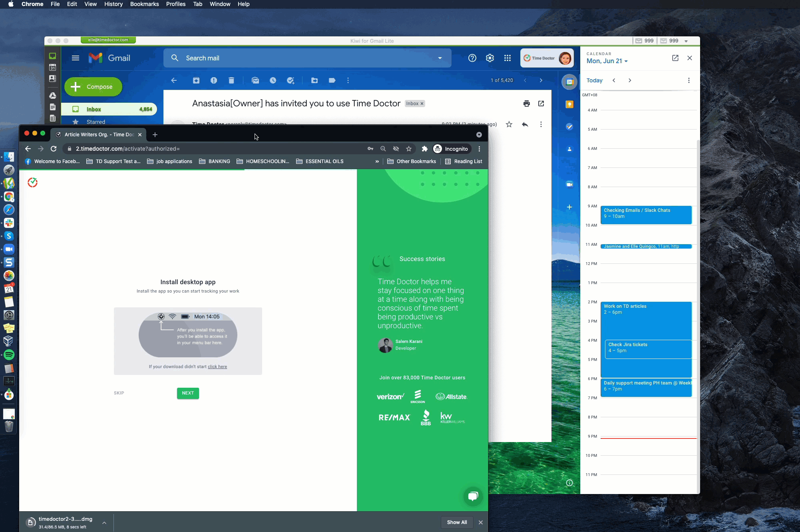
Task: Open Google Keep icon in side panel
Action: pos(569,104)
